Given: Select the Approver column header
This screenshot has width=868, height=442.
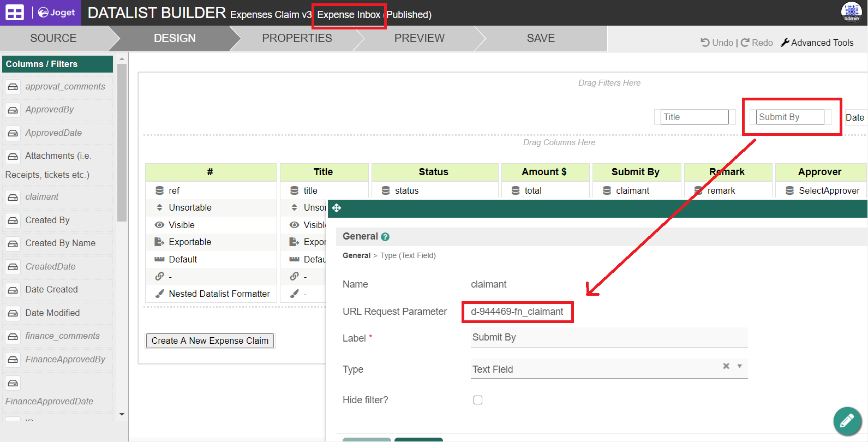Looking at the screenshot, I should (821, 172).
